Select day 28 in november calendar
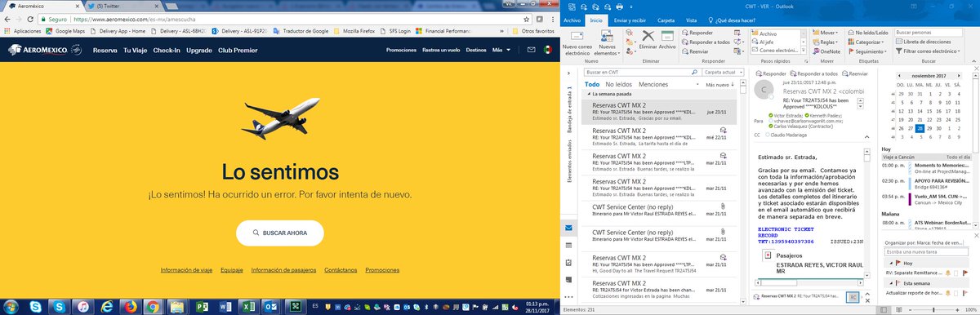This screenshot has width=980, height=315. 920,128
